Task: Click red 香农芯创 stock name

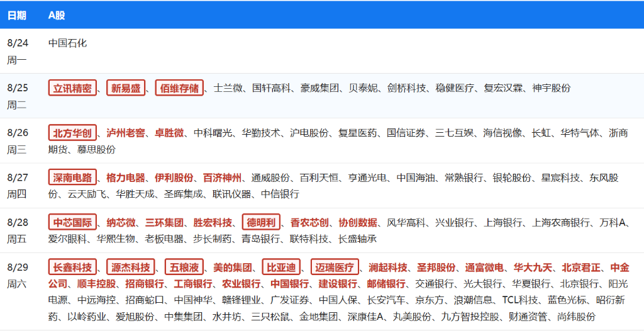Action: coord(309,222)
